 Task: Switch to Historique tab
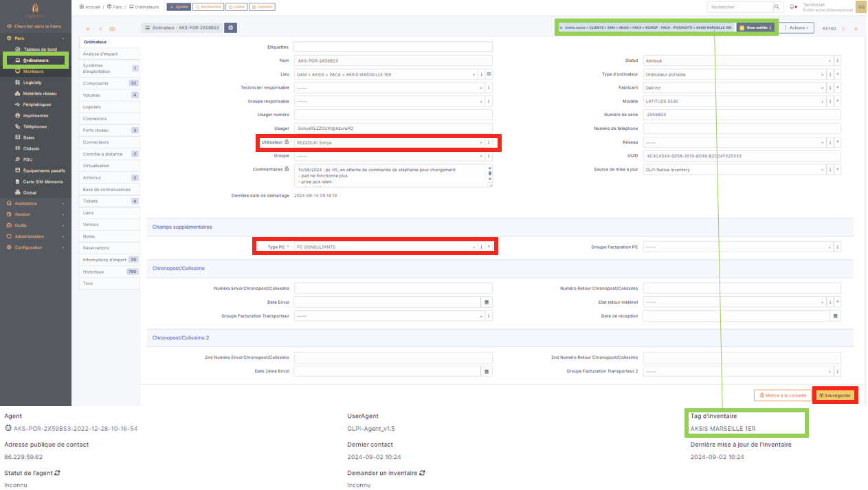(109, 271)
